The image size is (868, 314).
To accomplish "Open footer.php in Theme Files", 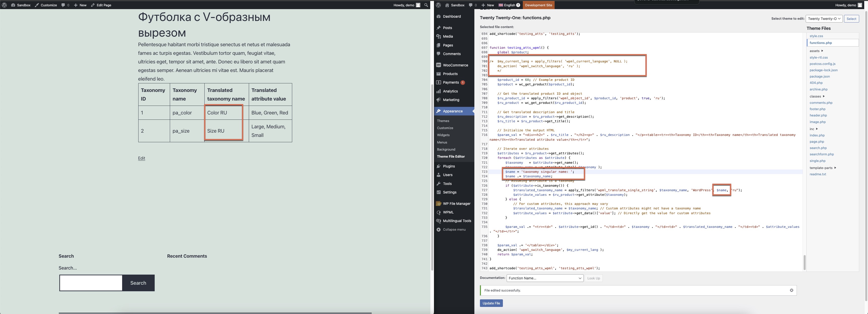I will click(818, 109).
